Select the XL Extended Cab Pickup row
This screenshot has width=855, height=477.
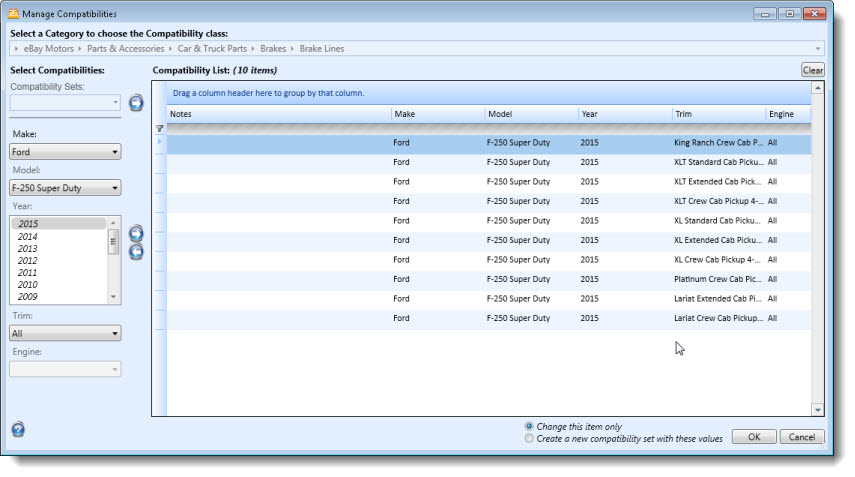pyautogui.click(x=489, y=240)
